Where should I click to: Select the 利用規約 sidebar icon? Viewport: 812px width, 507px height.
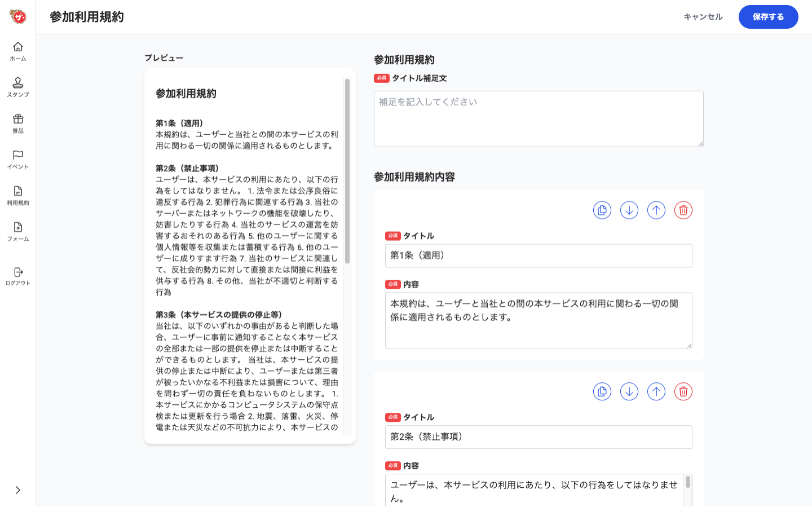(x=17, y=196)
